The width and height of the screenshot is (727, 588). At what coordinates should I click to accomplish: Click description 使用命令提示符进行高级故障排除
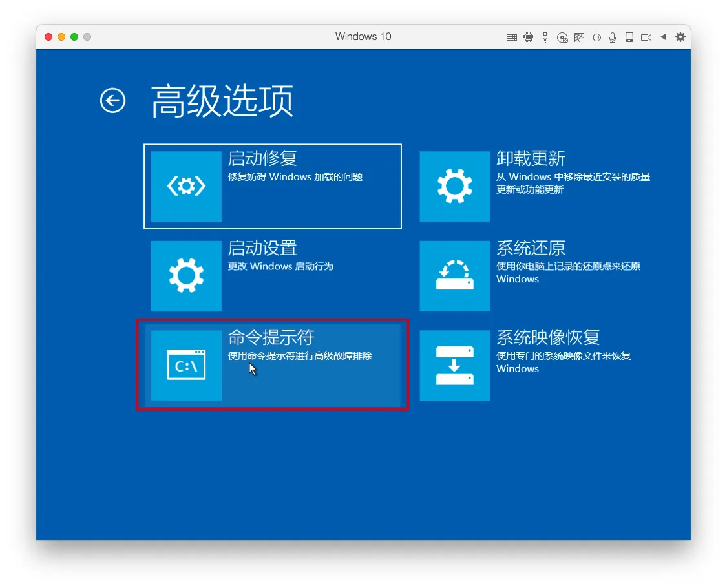pyautogui.click(x=300, y=355)
